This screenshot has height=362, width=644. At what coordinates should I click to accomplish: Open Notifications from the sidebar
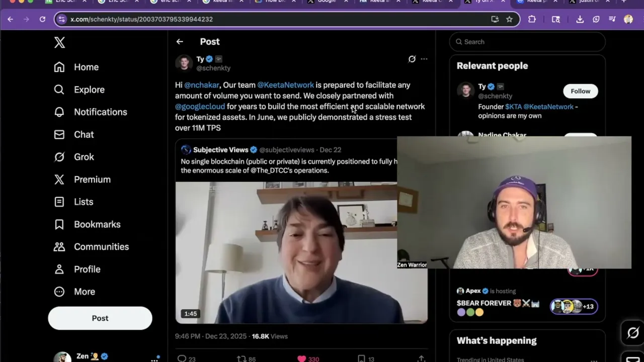click(90, 112)
